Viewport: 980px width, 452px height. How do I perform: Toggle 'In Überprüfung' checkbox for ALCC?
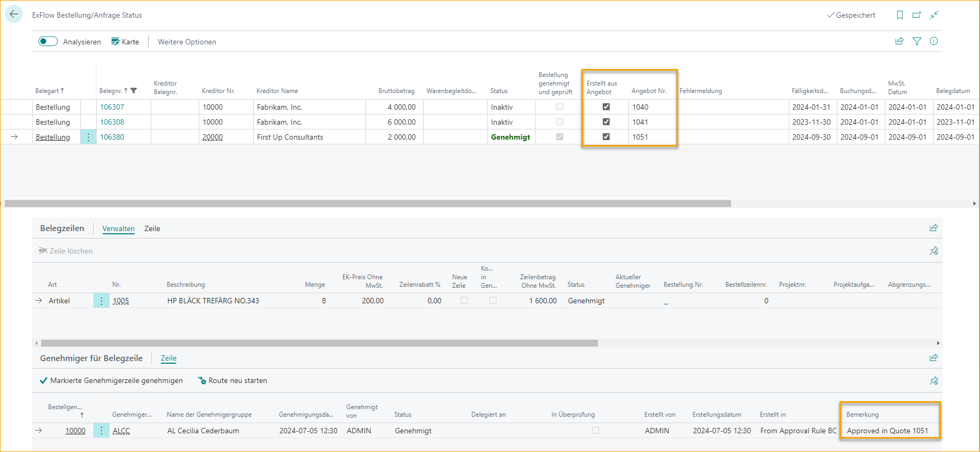tap(595, 431)
